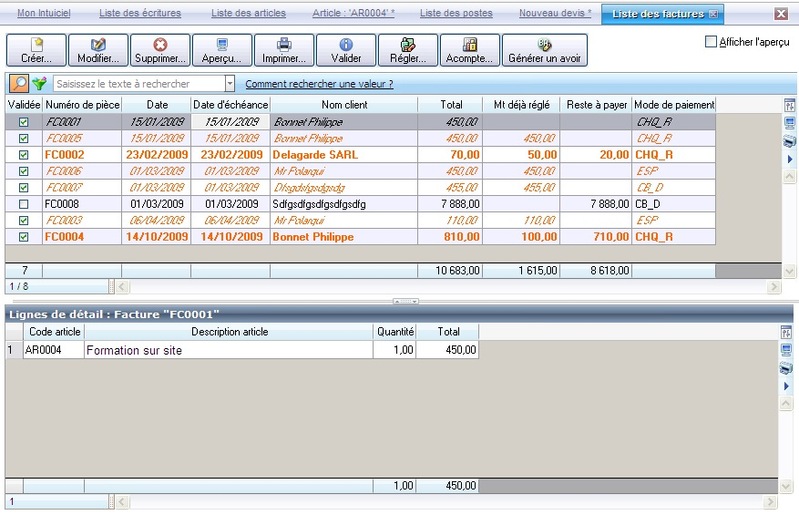The width and height of the screenshot is (799, 515).
Task: Click the green filter funnel icon
Action: coord(39,83)
